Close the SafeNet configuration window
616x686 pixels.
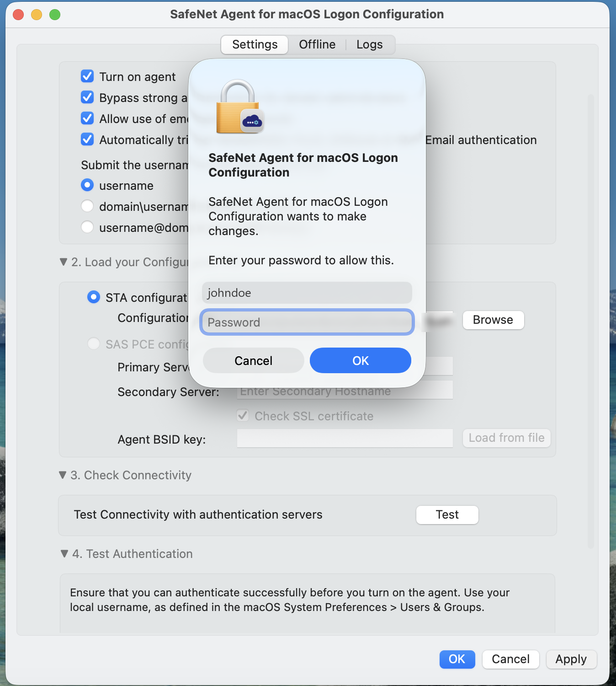(x=18, y=15)
